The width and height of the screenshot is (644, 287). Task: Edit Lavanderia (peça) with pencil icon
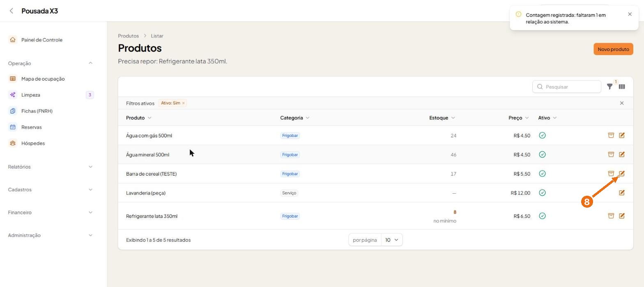(622, 193)
